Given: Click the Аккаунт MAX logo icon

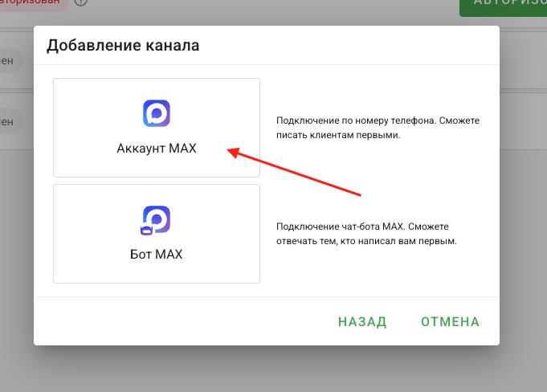Looking at the screenshot, I should click(157, 114).
